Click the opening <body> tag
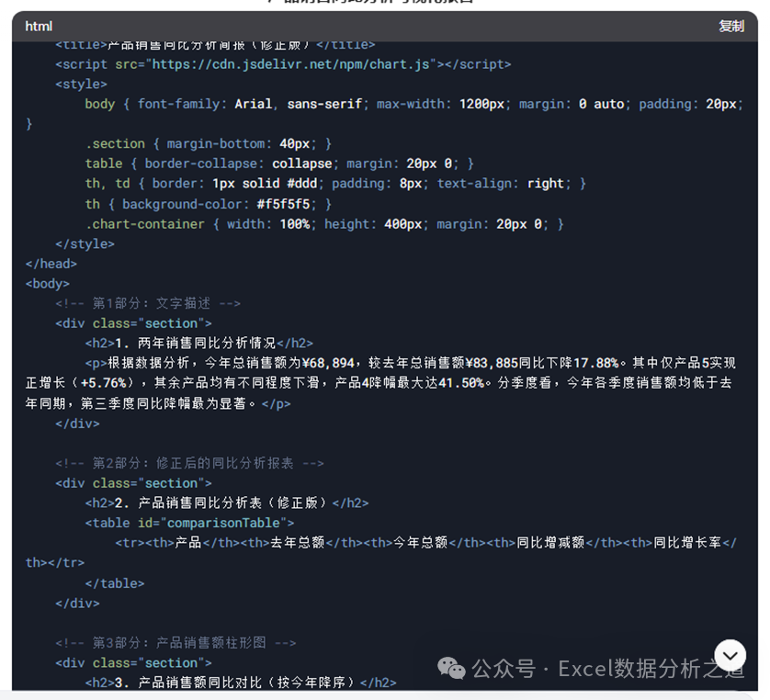The width and height of the screenshot is (770, 700). [48, 284]
